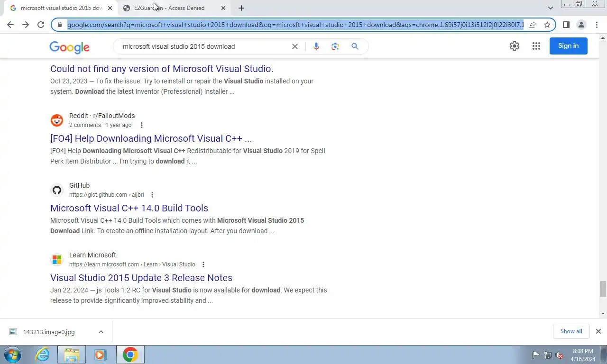Click the Chrome address bar URL
This screenshot has height=364, width=607.
[295, 25]
